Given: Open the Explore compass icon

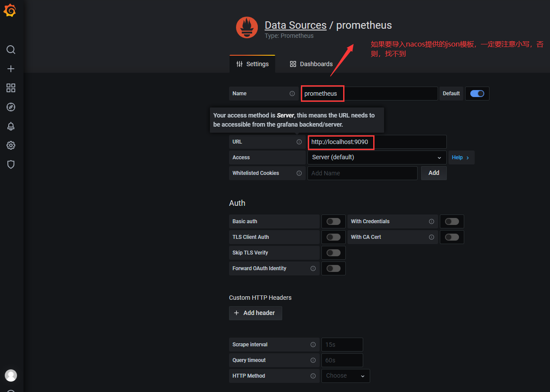Looking at the screenshot, I should tap(11, 107).
